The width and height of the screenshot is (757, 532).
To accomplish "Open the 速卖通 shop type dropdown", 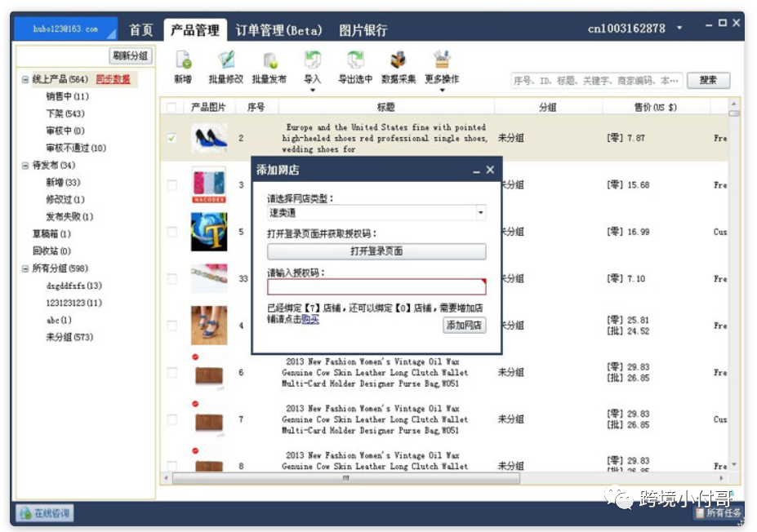I will pos(480,213).
